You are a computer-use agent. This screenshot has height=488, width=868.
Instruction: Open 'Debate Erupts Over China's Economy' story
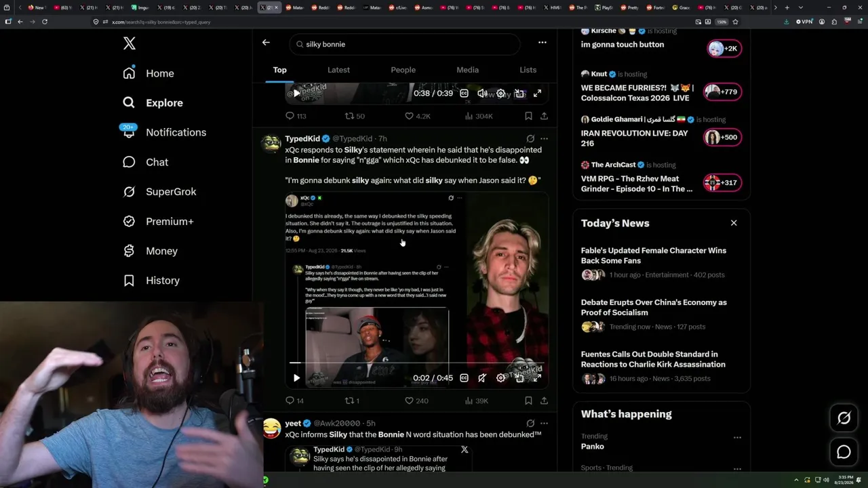click(661, 315)
